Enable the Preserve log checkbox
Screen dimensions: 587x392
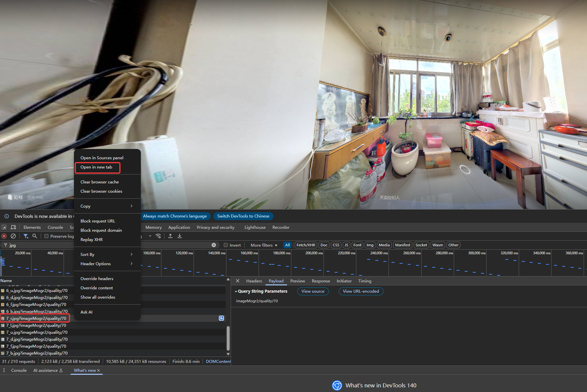(46, 236)
